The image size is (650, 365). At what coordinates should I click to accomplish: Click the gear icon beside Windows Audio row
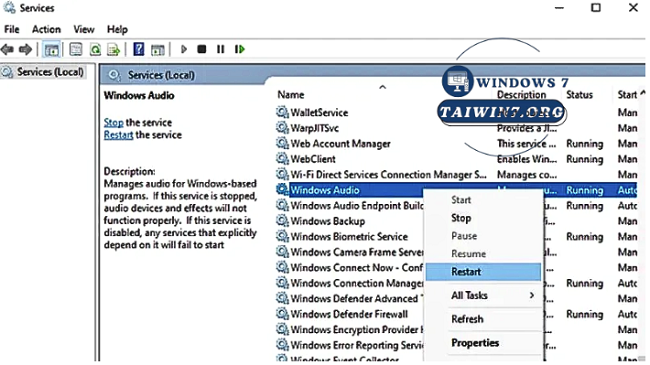tap(282, 190)
